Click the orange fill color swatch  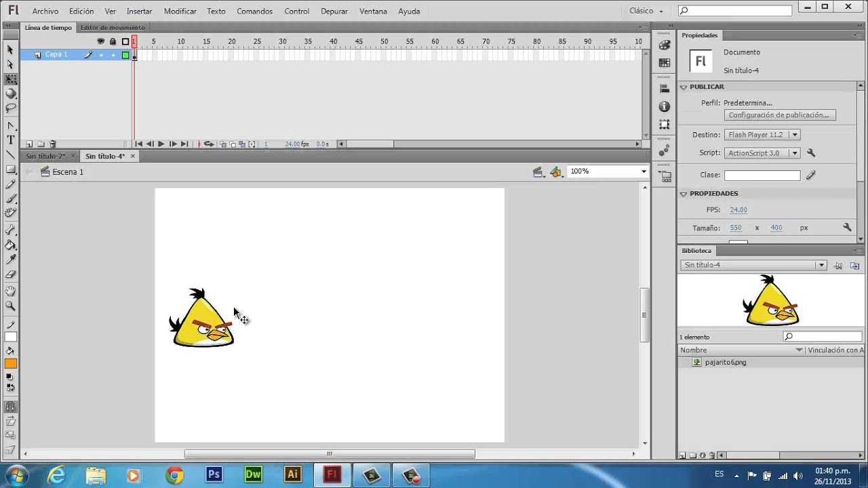(x=11, y=364)
